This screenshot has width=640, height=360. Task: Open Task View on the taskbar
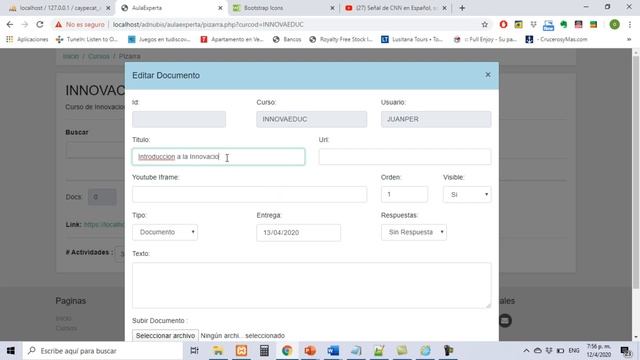coord(195,351)
